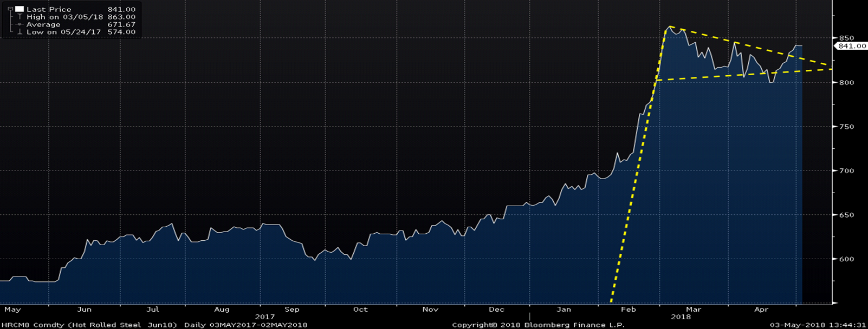Click the 700 price axis label
The width and height of the screenshot is (868, 329).
[846, 171]
